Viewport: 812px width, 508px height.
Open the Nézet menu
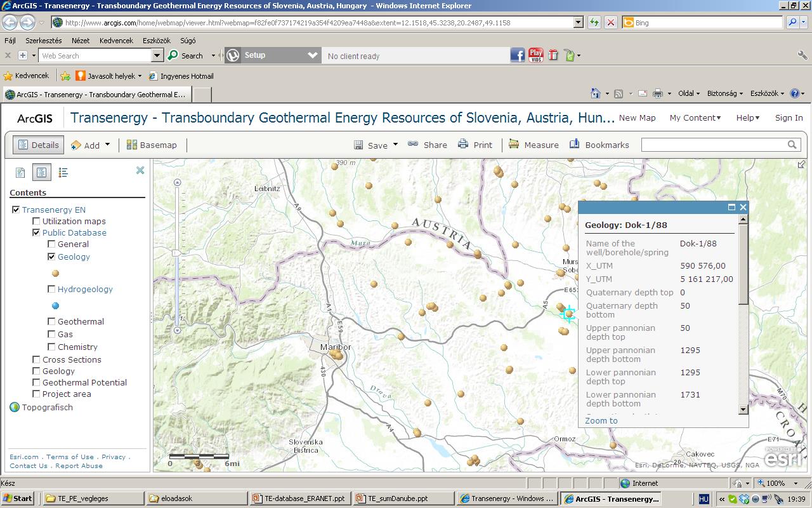81,40
